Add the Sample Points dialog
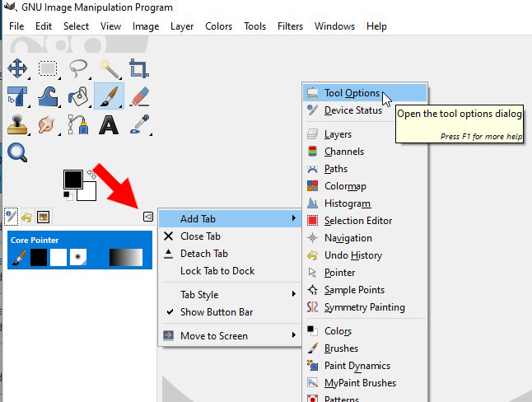 365,290
